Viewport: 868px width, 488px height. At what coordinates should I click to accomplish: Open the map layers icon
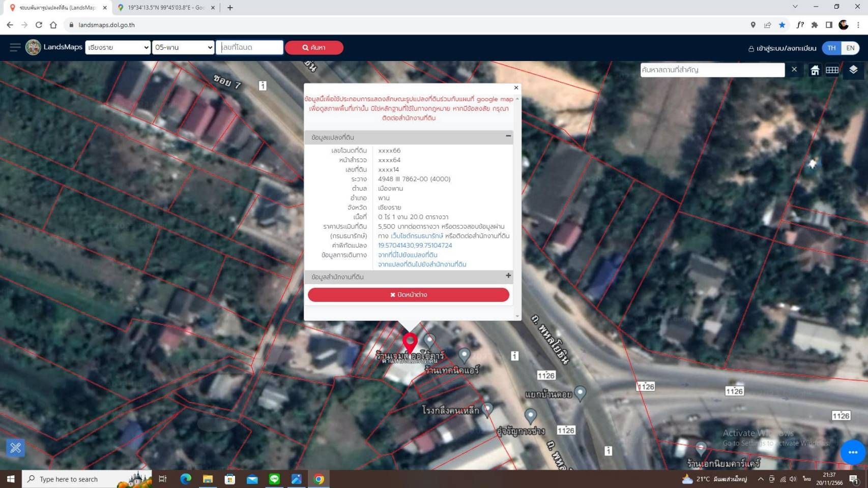pos(853,70)
